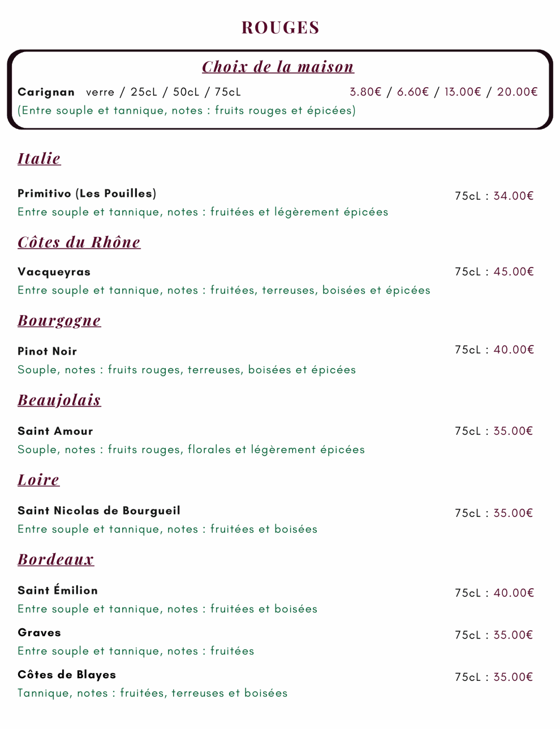Image resolution: width=560 pixels, height=729 pixels.
Task: Click the Saint Amour wine name
Action: pyautogui.click(x=55, y=431)
